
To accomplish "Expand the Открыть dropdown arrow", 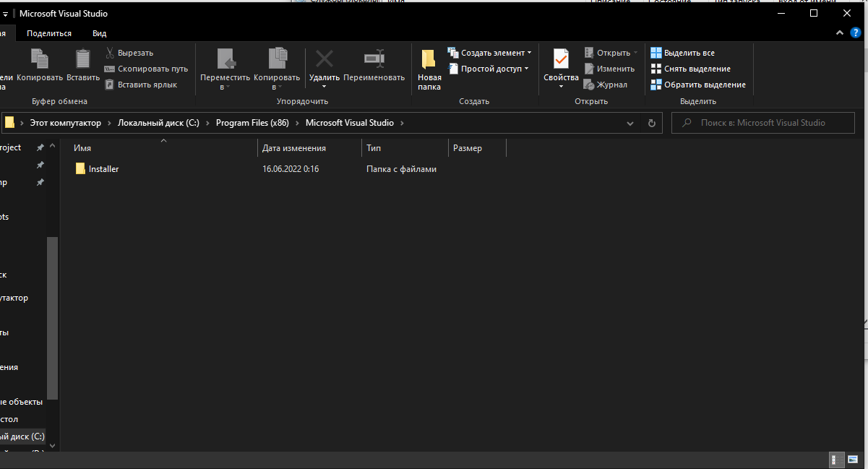I will pos(636,53).
